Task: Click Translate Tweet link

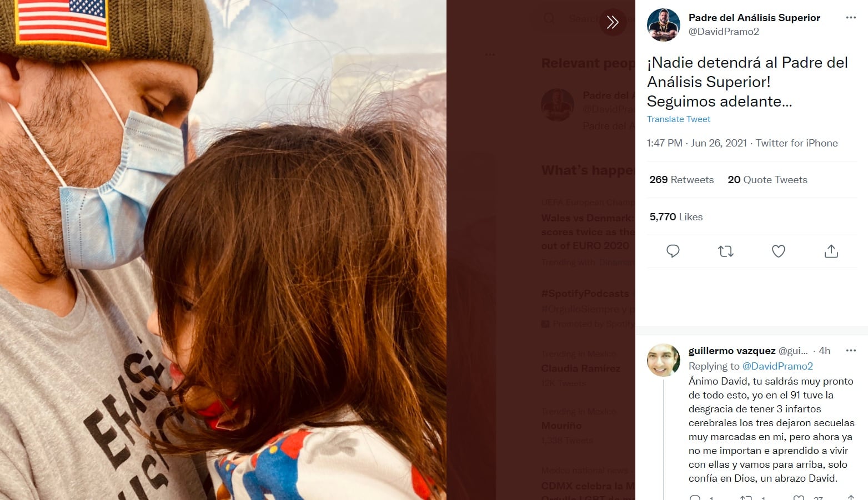Action: point(678,119)
